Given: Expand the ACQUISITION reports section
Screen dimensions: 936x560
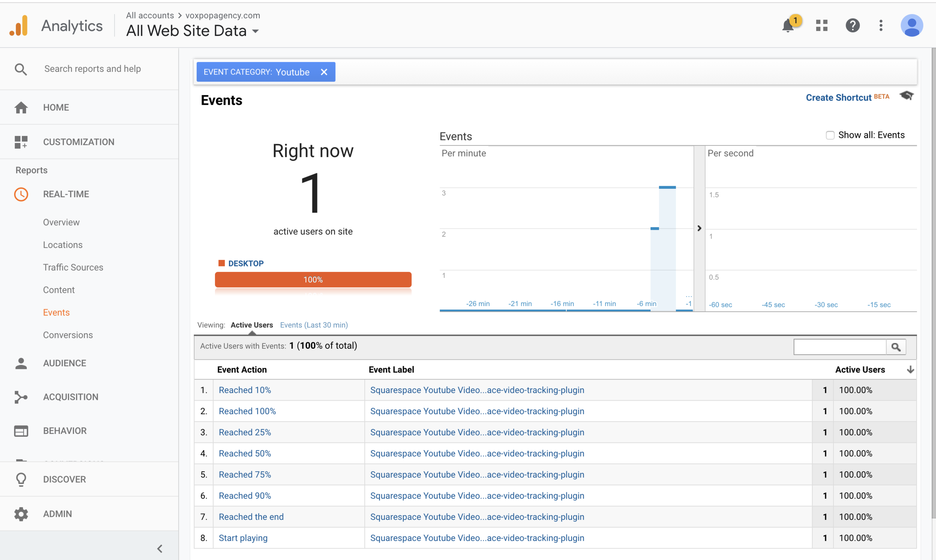Looking at the screenshot, I should point(71,397).
